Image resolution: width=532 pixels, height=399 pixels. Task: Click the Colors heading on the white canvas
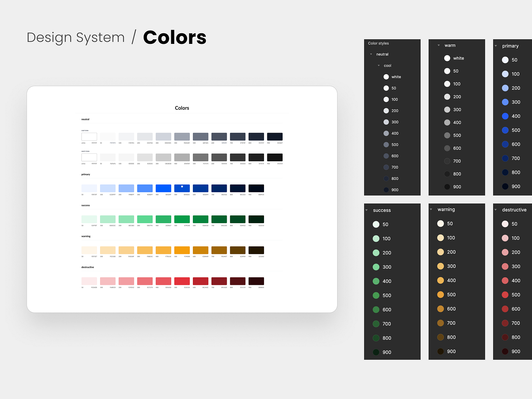182,108
